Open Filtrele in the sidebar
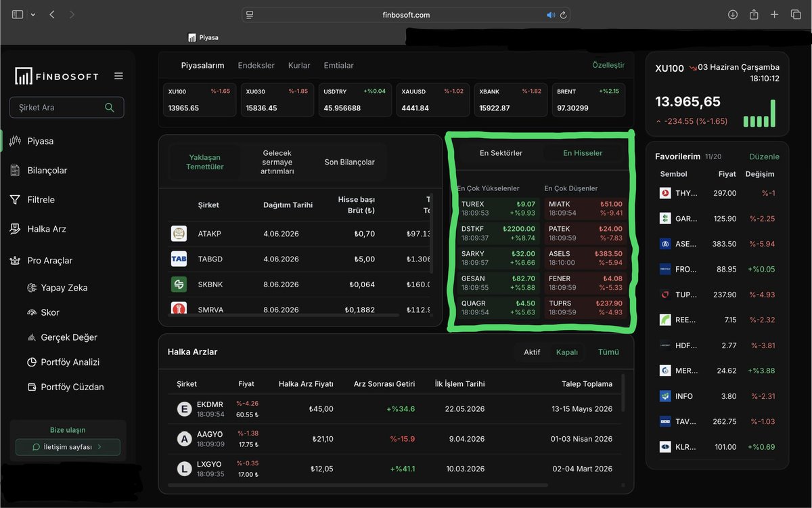 (41, 200)
